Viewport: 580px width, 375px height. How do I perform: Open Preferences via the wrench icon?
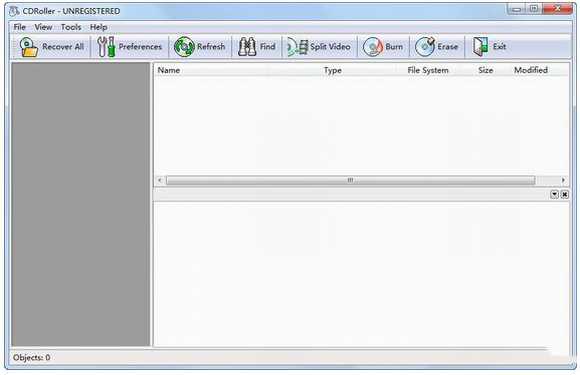click(106, 47)
